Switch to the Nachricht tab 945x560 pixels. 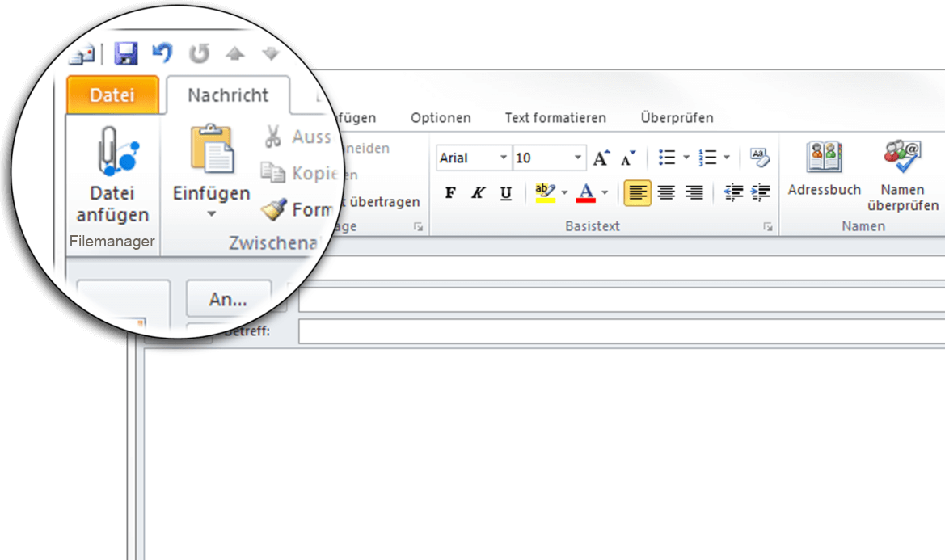(x=228, y=95)
